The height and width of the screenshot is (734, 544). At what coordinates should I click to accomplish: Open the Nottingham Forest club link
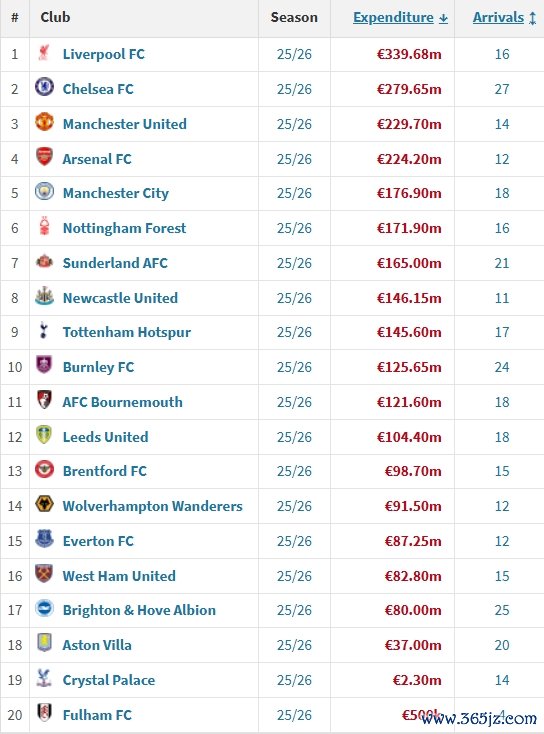tap(124, 228)
